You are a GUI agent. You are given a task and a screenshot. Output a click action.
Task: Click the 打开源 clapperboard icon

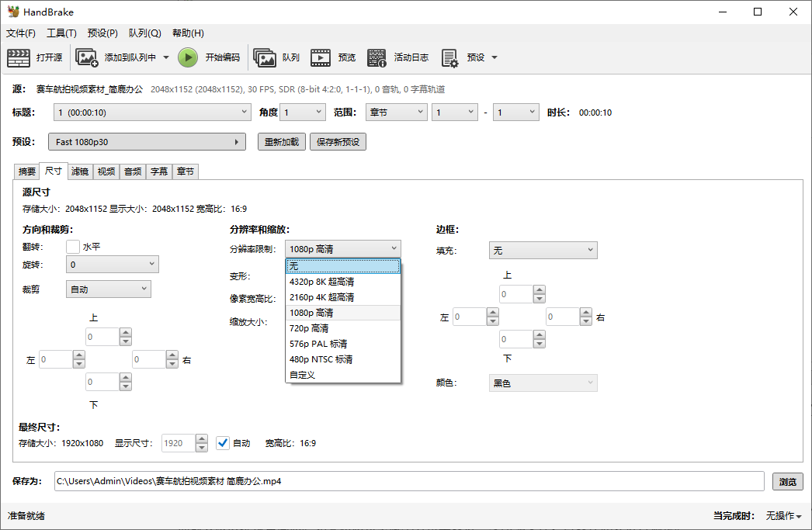point(19,57)
